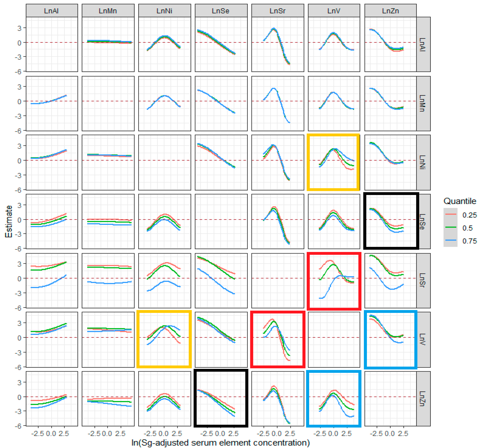Click the LnV column header strip
The image size is (478, 448).
click(x=334, y=11)
